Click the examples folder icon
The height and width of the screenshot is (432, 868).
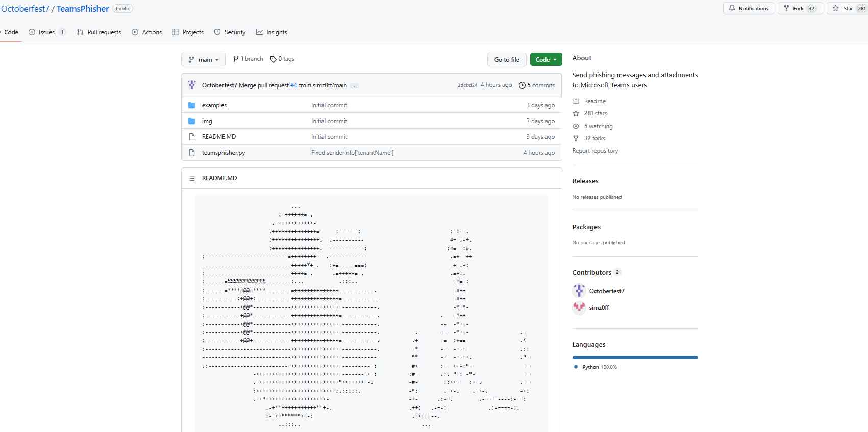coord(192,105)
